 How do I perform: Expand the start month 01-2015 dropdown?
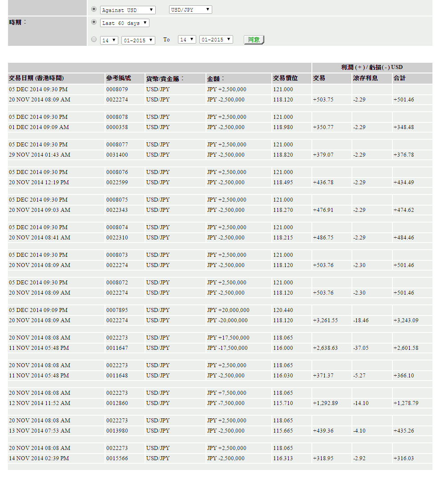(138, 40)
